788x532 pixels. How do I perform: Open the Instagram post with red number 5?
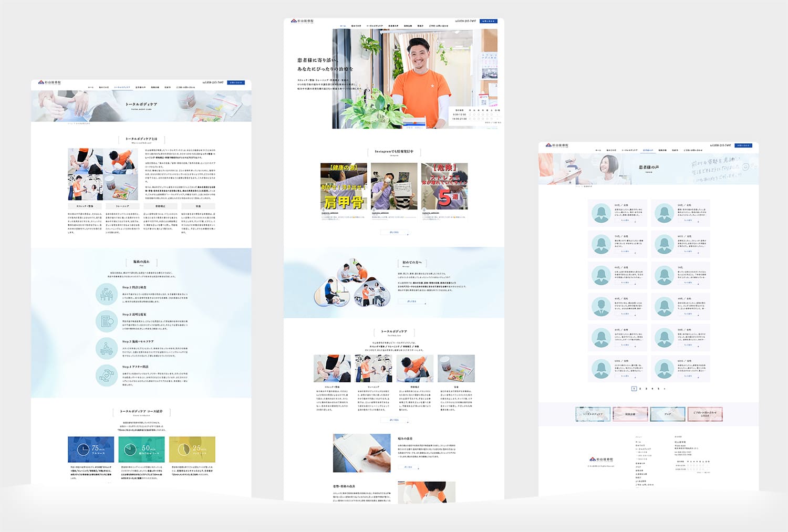click(444, 186)
